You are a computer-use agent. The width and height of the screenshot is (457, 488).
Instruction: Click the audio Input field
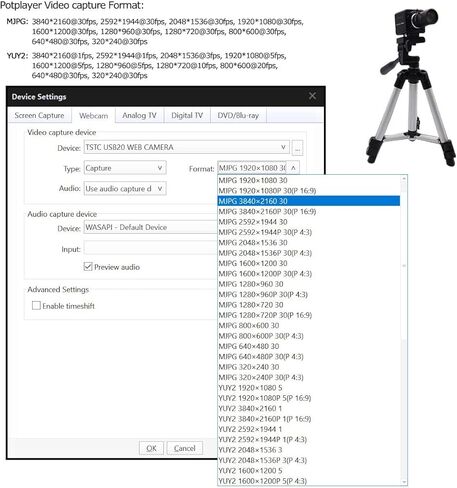click(151, 249)
